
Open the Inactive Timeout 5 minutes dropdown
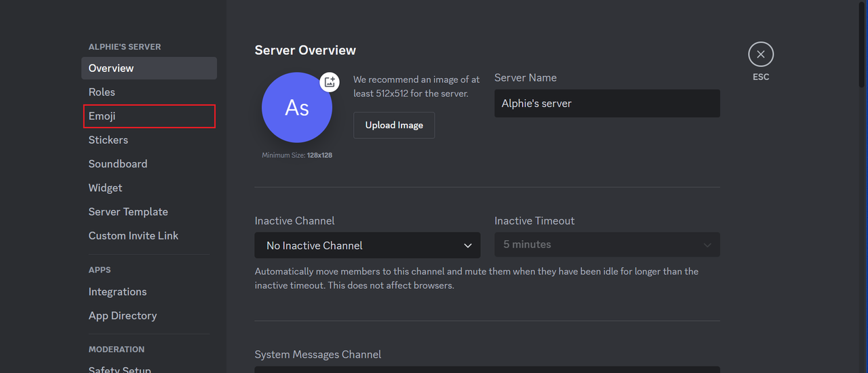point(607,245)
